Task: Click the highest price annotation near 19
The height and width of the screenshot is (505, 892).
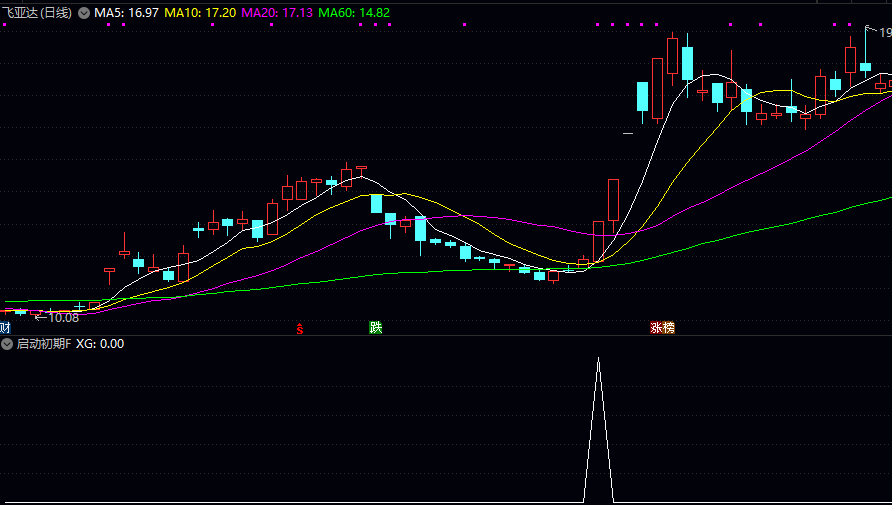Action: 884,33
